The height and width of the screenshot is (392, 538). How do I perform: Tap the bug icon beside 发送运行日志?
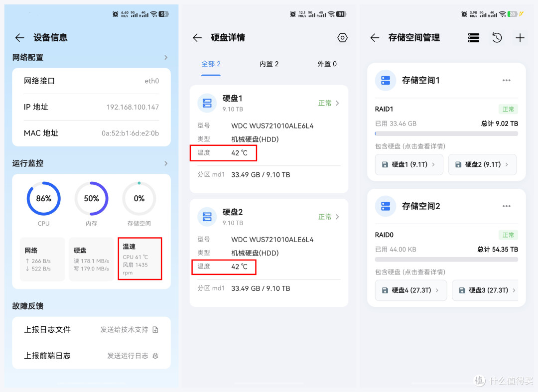[155, 356]
